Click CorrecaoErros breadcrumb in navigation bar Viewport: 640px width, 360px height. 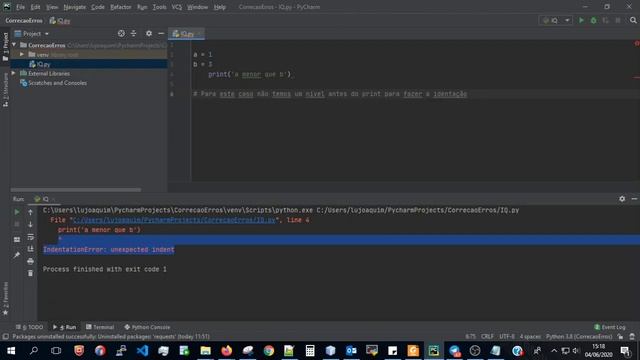[x=24, y=20]
